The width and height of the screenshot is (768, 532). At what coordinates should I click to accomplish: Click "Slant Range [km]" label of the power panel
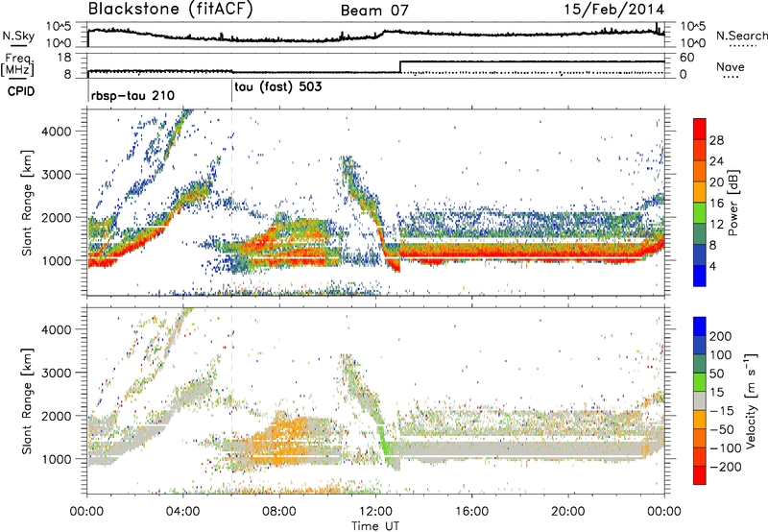[x=27, y=203]
